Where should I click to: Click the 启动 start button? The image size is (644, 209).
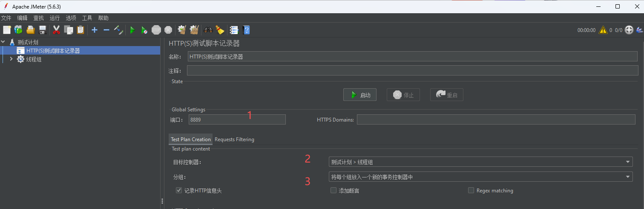pos(360,95)
